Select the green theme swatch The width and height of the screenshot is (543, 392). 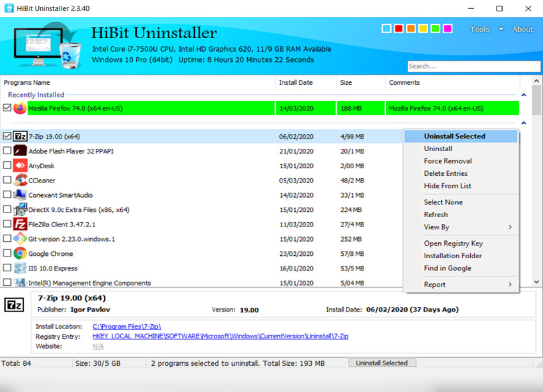435,29
